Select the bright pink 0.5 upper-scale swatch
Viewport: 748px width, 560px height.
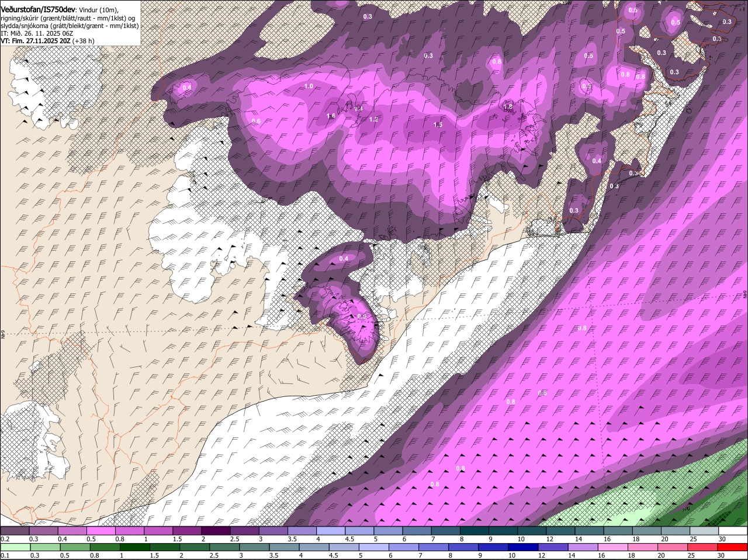point(101,531)
